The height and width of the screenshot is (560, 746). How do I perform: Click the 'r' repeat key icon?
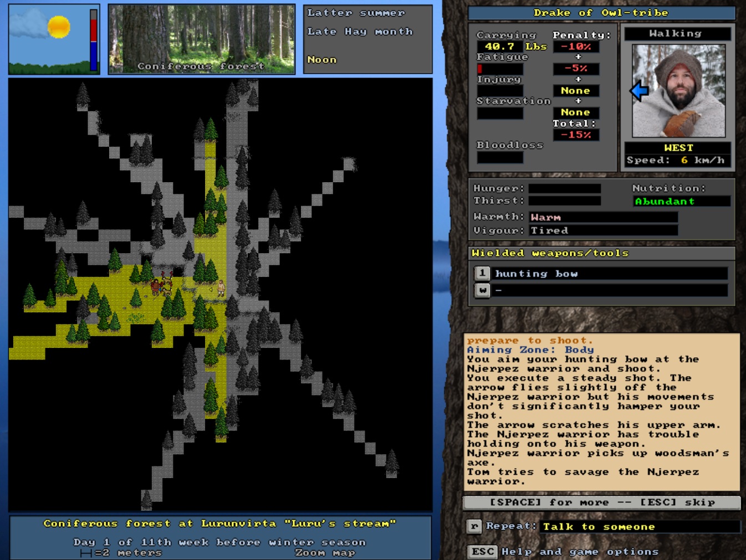[474, 526]
